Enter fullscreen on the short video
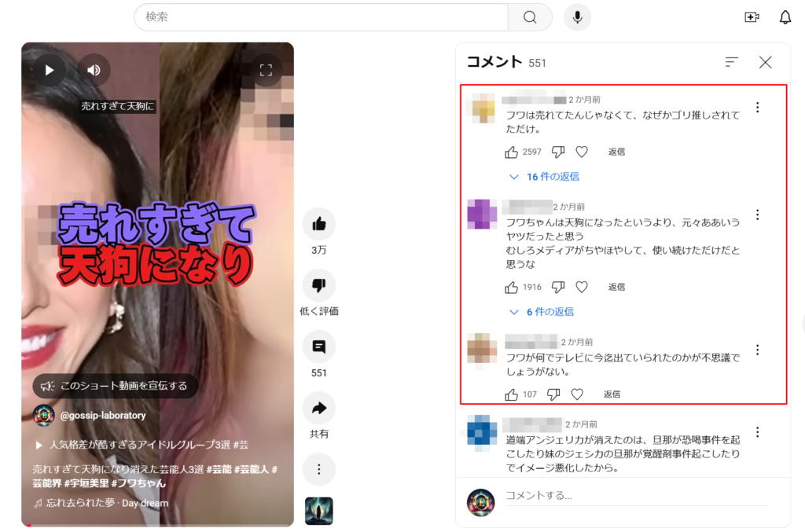 click(266, 70)
